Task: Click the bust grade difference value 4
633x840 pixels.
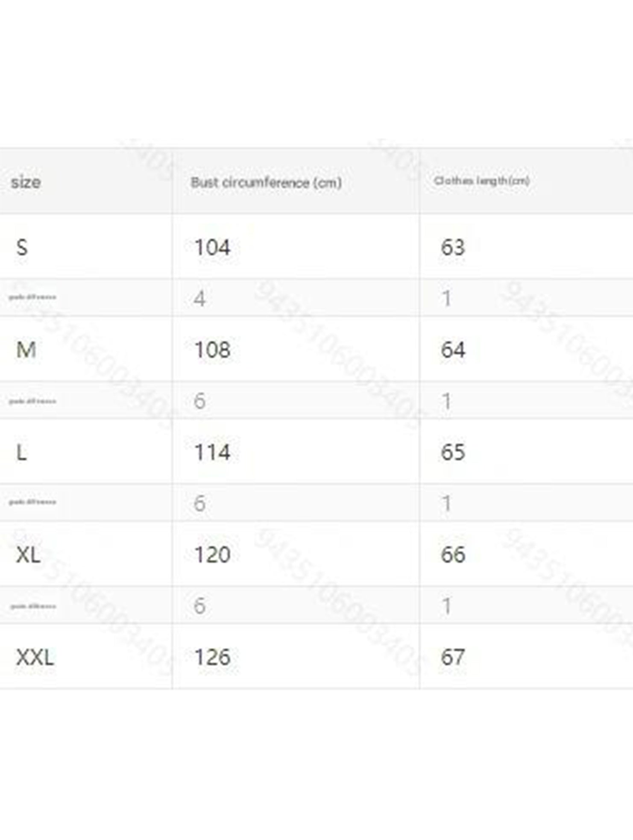Action: coord(199,298)
